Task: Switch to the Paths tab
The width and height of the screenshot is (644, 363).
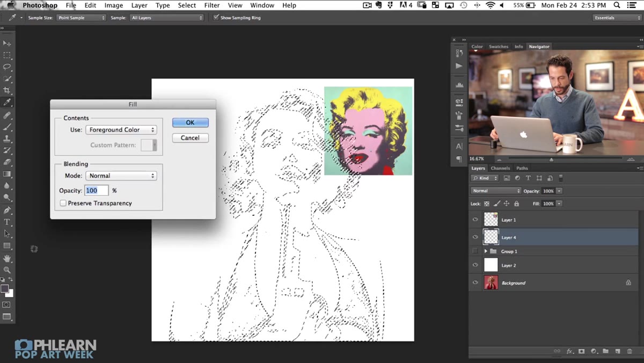Action: 522,168
